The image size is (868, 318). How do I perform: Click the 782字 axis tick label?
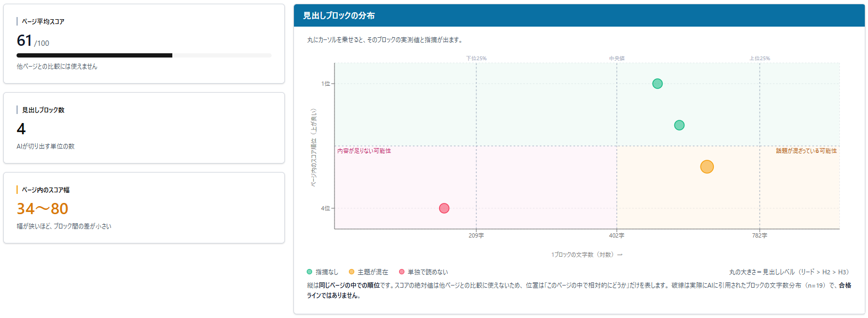coord(760,235)
